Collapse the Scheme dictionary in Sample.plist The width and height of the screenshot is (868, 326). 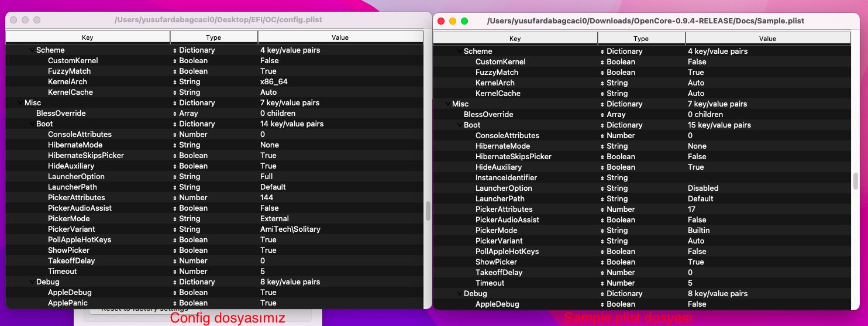[459, 52]
